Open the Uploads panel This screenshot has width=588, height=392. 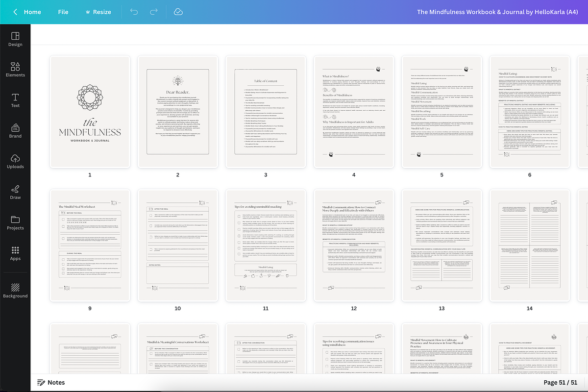pos(15,161)
